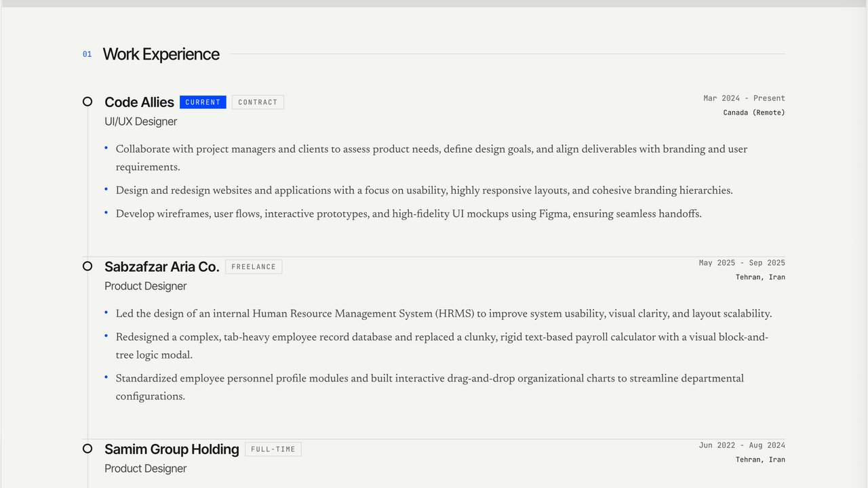
Task: Click the 01 section number label
Action: tap(87, 54)
